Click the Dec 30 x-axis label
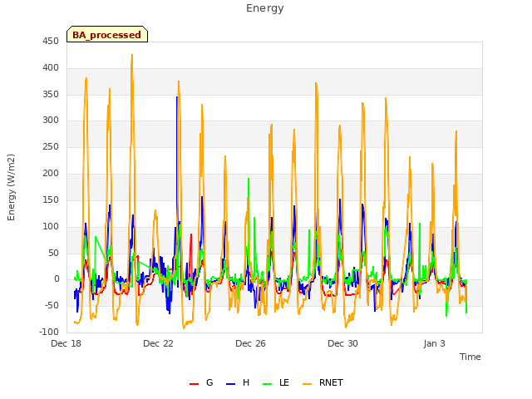Image resolution: width=532 pixels, height=399 pixels. pos(342,343)
